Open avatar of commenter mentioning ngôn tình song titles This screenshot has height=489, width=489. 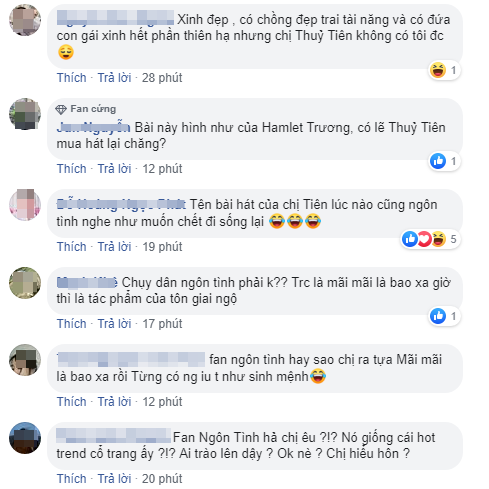(25, 205)
